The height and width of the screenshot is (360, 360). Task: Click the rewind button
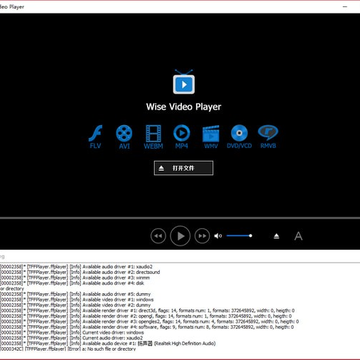(158, 236)
